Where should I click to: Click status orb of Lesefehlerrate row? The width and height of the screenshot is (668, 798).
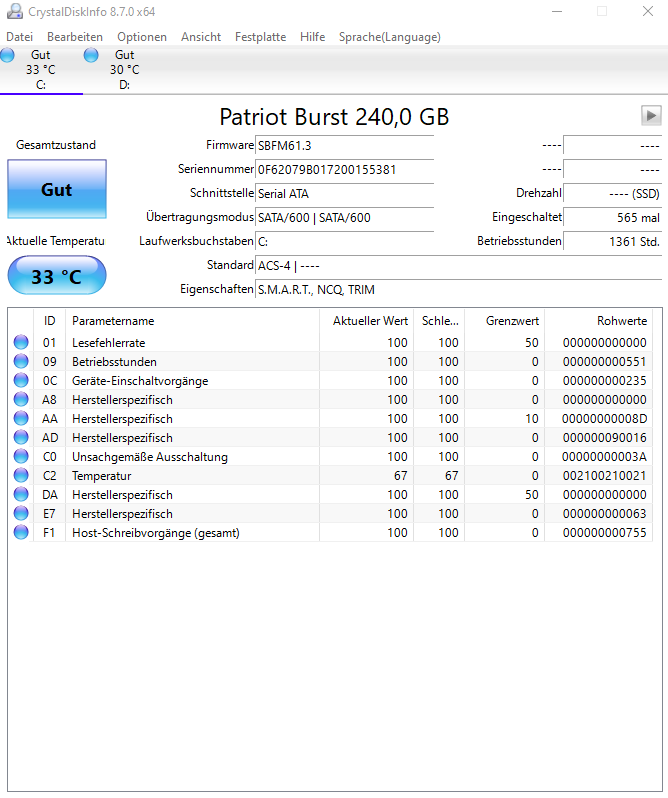point(21,342)
